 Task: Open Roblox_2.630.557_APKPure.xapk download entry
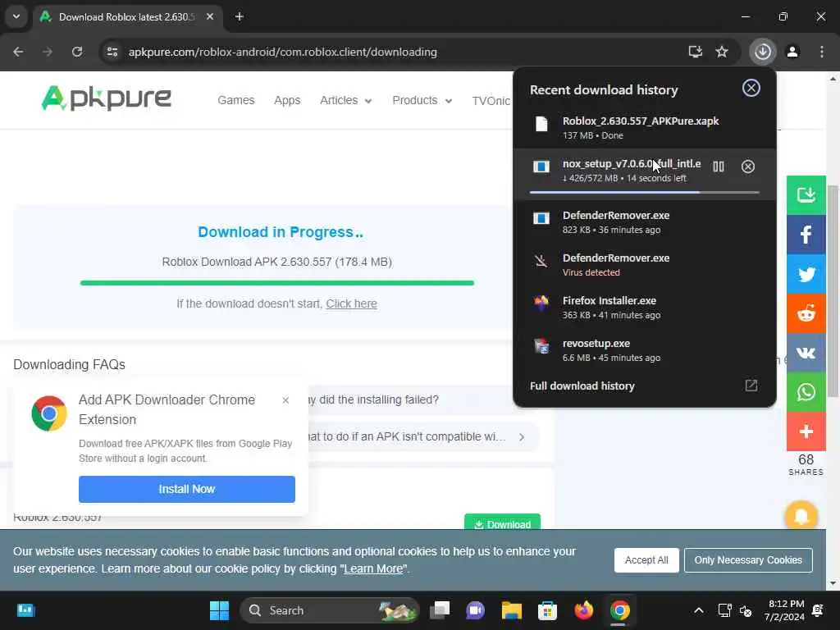pyautogui.click(x=645, y=127)
